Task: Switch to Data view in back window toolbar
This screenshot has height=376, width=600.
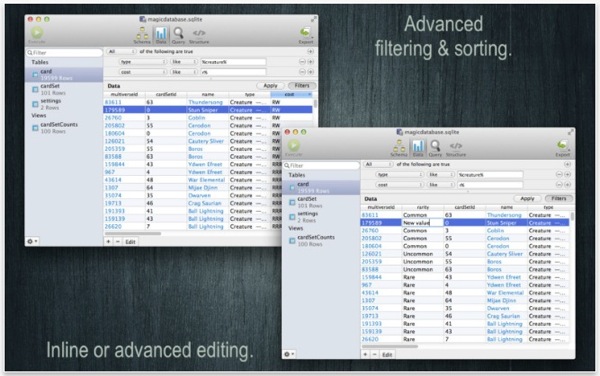Action: tap(161, 35)
